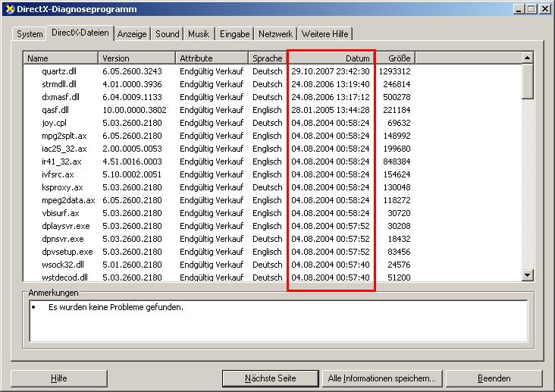Maximize the DirectX-Diagnoseprogramm window
Screen dimensions: 555x392
click(531, 9)
